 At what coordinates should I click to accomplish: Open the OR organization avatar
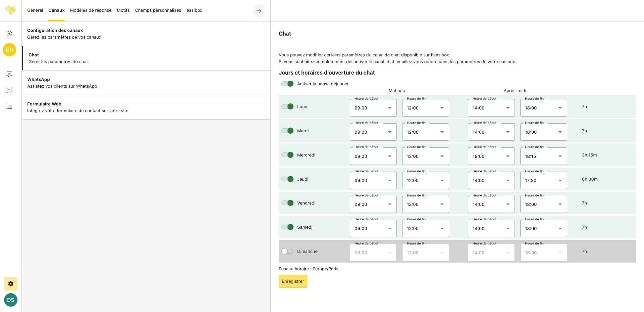point(9,50)
